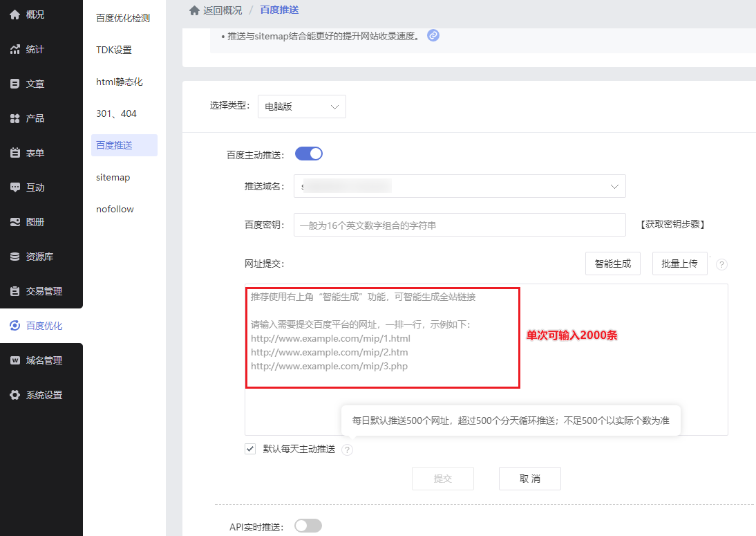Open the 【获取密钥步骤】 link
756x536 pixels.
pos(672,224)
